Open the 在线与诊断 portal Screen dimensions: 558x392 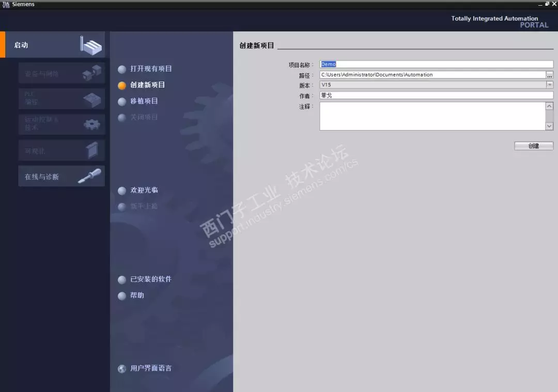[61, 176]
